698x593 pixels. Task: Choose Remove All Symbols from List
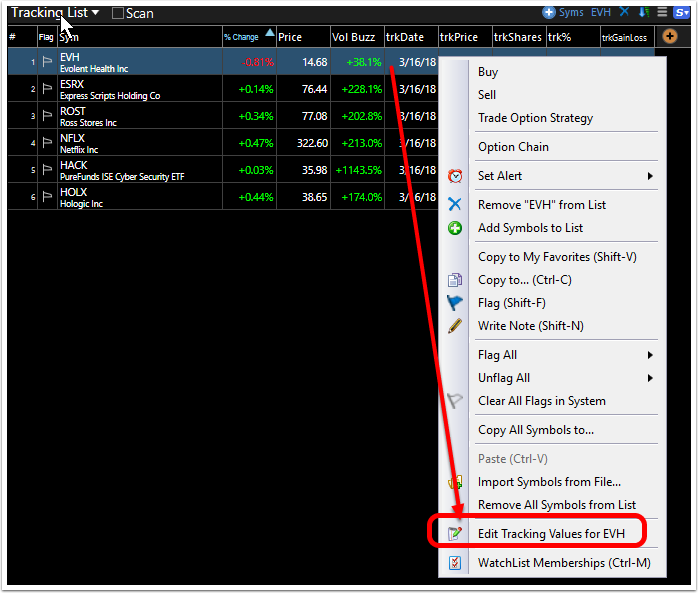(x=557, y=505)
